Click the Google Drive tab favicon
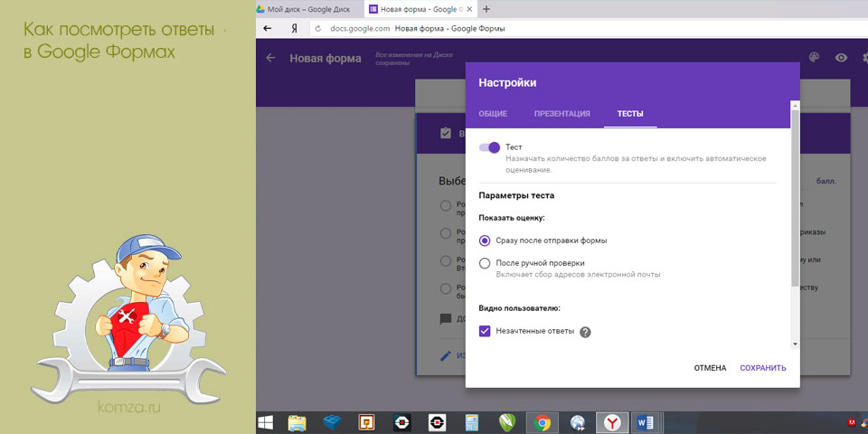 (x=260, y=9)
